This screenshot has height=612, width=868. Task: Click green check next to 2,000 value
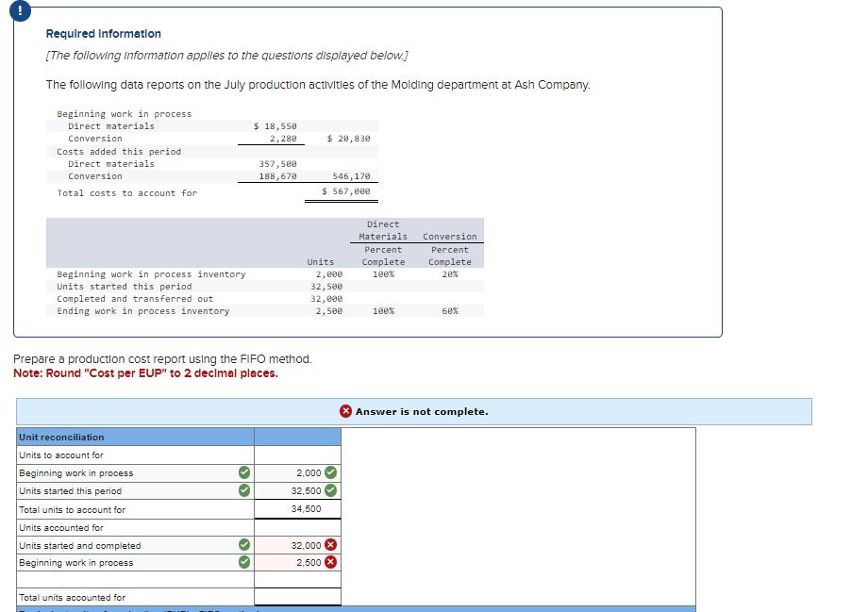[x=330, y=472]
